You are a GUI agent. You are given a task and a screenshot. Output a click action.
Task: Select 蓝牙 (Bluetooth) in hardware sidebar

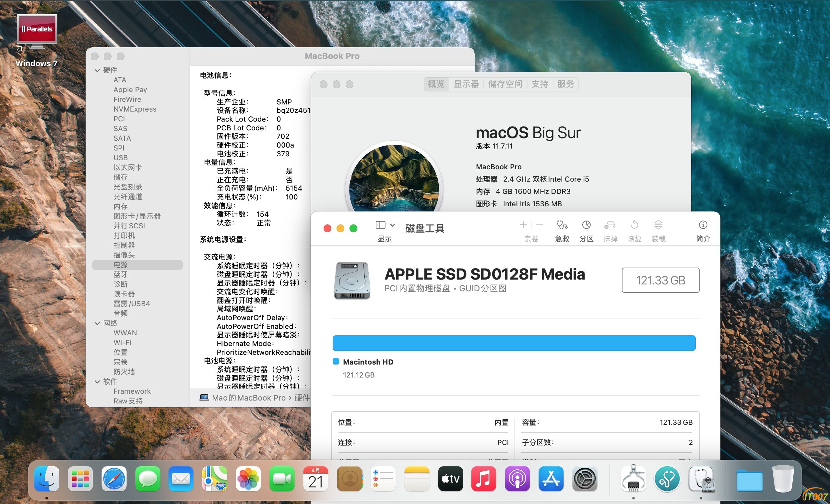click(121, 275)
